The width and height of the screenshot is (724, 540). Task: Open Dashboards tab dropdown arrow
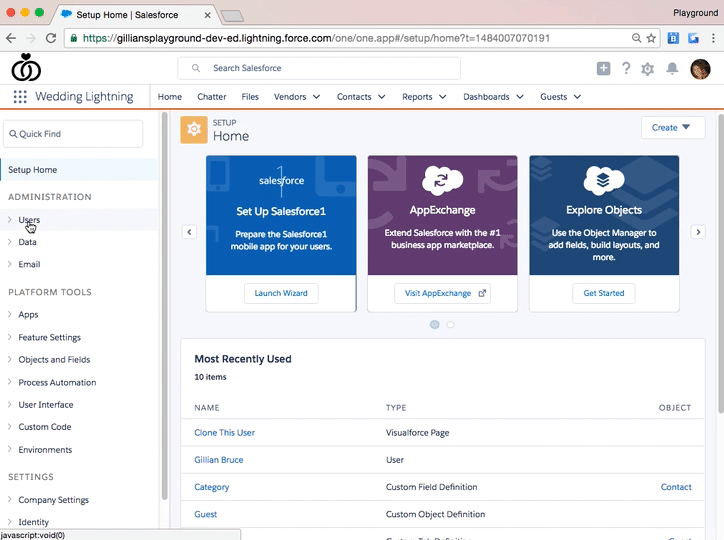(520, 97)
